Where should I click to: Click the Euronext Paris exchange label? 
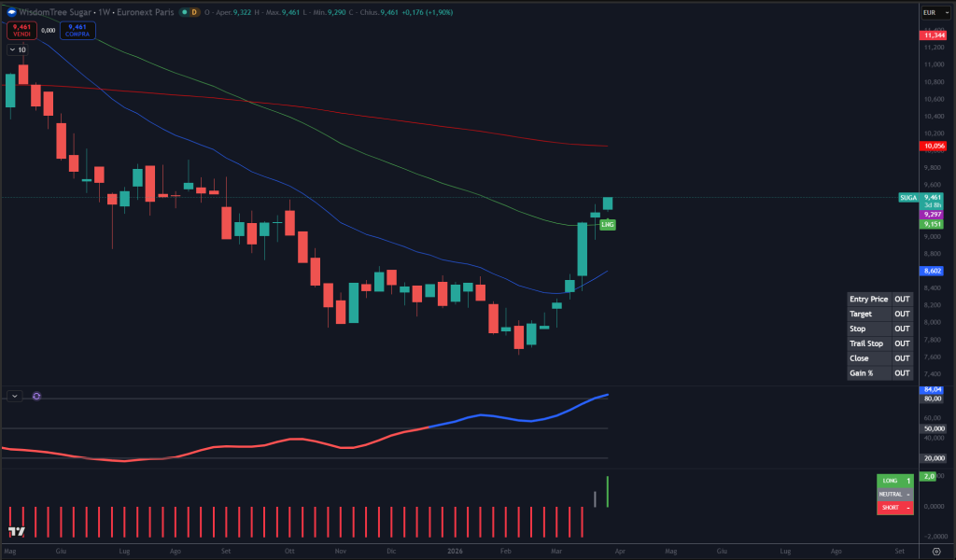pos(145,12)
